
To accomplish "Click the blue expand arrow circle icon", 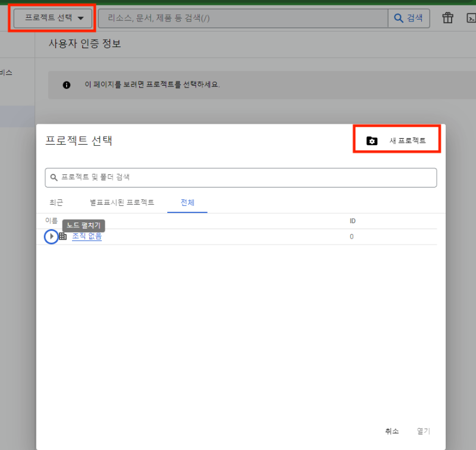I will click(51, 236).
